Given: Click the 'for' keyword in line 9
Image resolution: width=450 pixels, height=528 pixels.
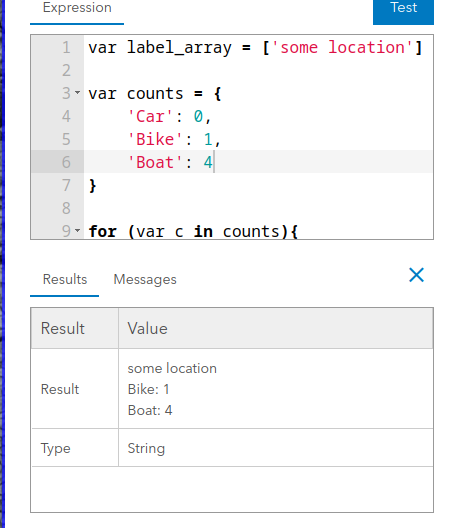Looking at the screenshot, I should click(x=102, y=231).
